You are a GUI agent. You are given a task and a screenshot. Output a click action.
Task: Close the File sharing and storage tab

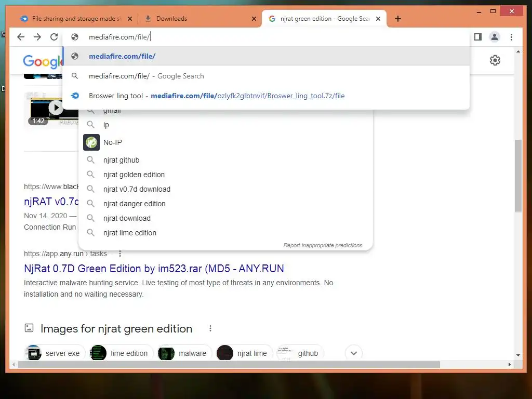(x=129, y=19)
